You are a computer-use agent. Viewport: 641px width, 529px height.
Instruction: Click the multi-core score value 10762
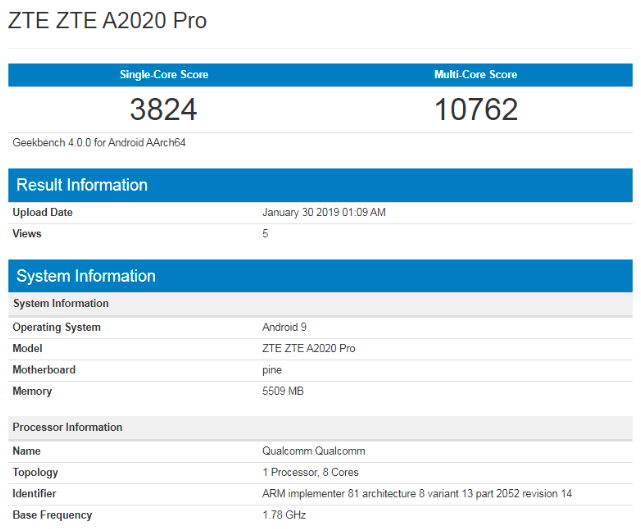(x=476, y=109)
